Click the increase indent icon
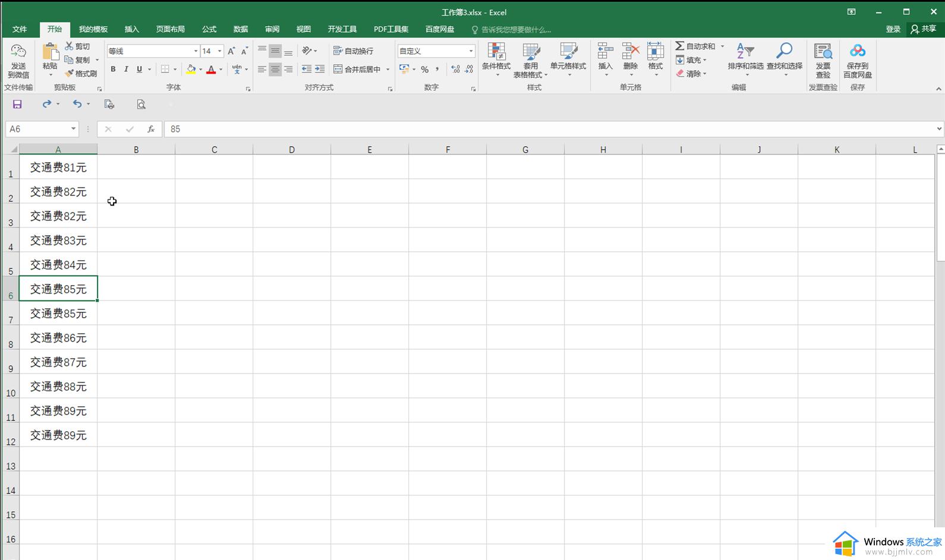945x560 pixels. [320, 69]
